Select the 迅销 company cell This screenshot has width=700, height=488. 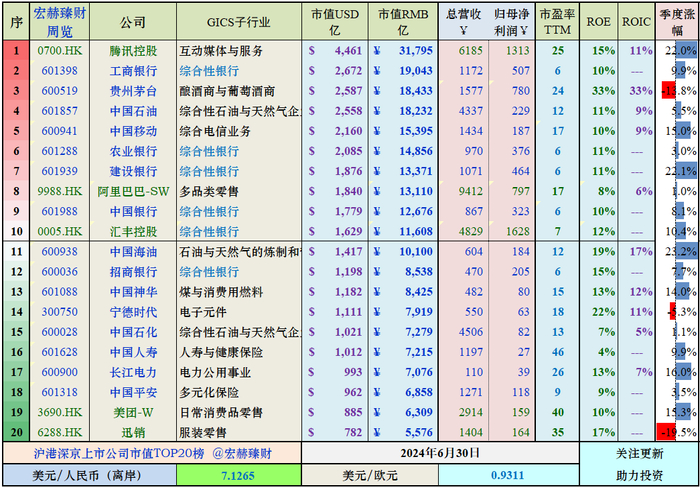[x=133, y=433]
